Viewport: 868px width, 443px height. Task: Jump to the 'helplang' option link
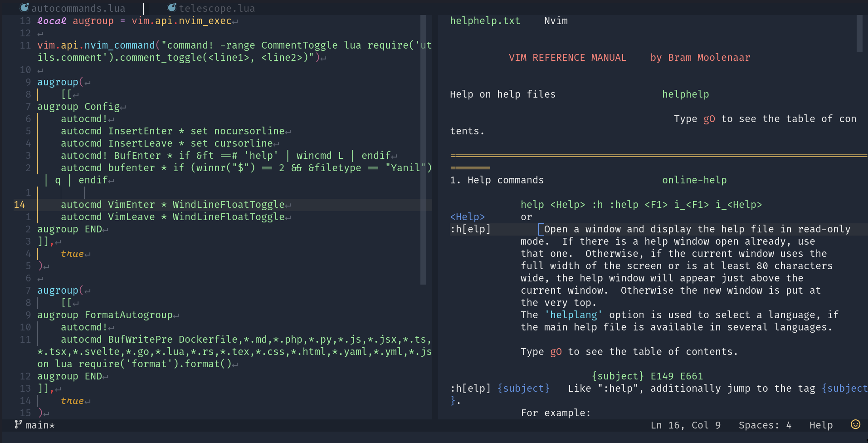coord(574,315)
